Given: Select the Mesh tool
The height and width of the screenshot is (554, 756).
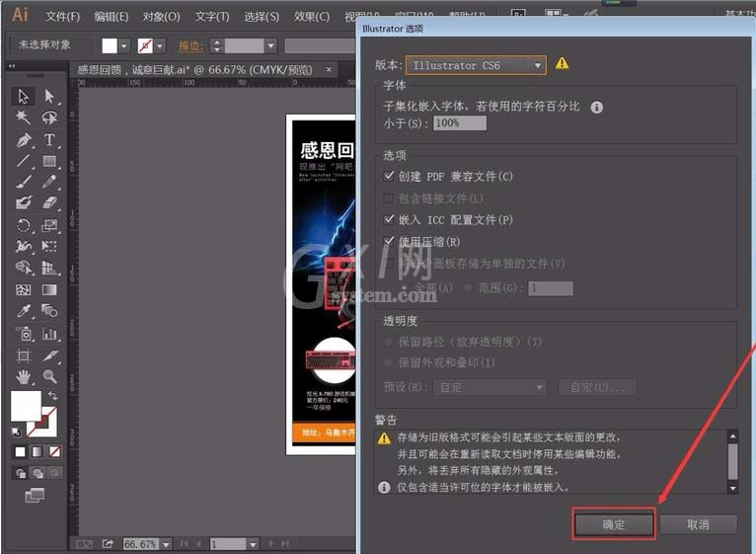Looking at the screenshot, I should (x=23, y=289).
